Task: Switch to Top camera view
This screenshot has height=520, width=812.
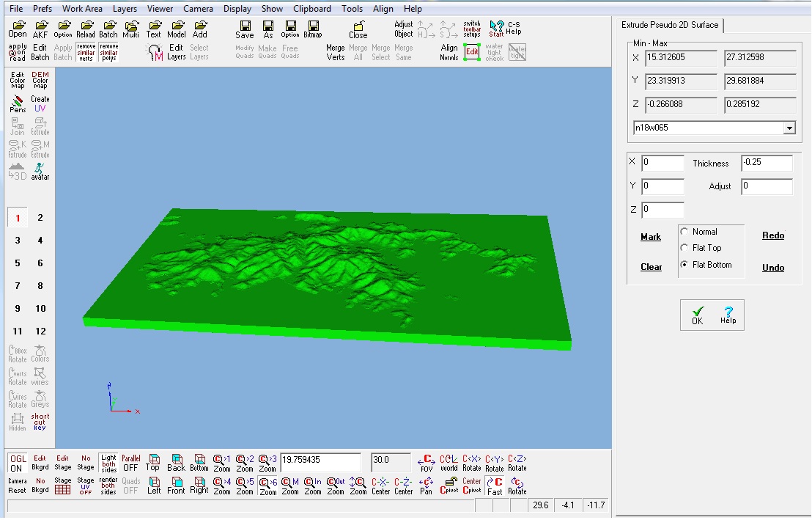Action: pos(152,463)
